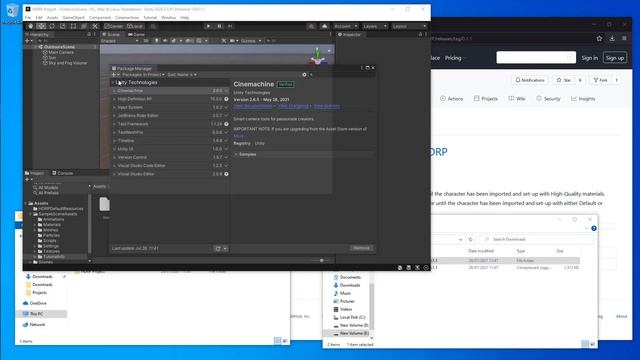Screen dimensions: 640x360
Task: Open the Gizmos dropdown
Action: (x=251, y=41)
